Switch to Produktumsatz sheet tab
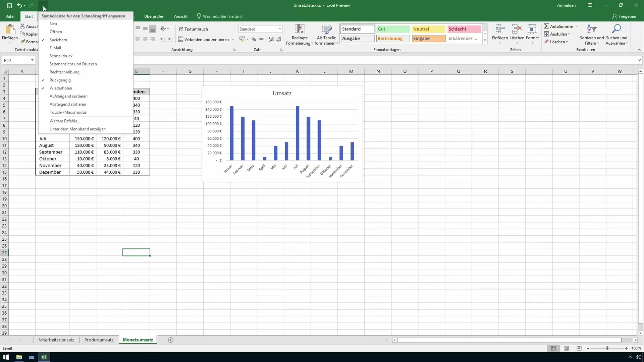Viewport: 644px width, 362px height. (99, 340)
